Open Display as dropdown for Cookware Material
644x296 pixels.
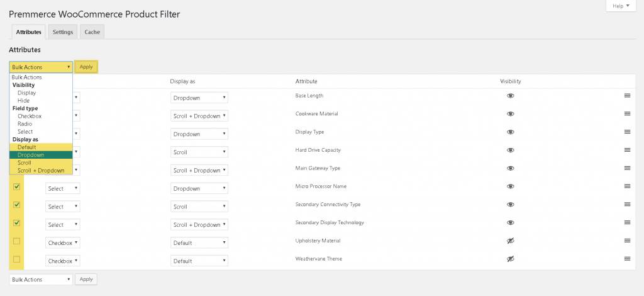(199, 116)
